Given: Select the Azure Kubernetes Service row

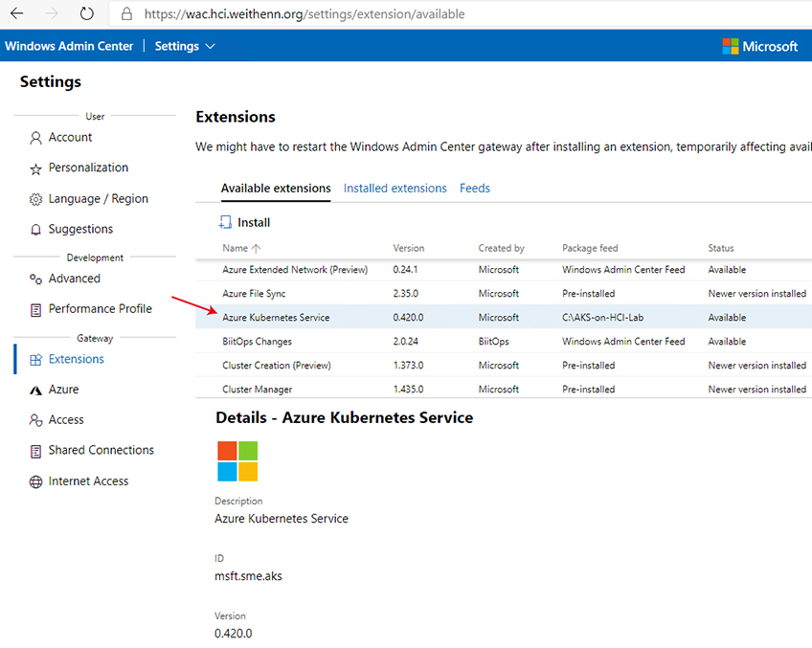Looking at the screenshot, I should pos(504,317).
